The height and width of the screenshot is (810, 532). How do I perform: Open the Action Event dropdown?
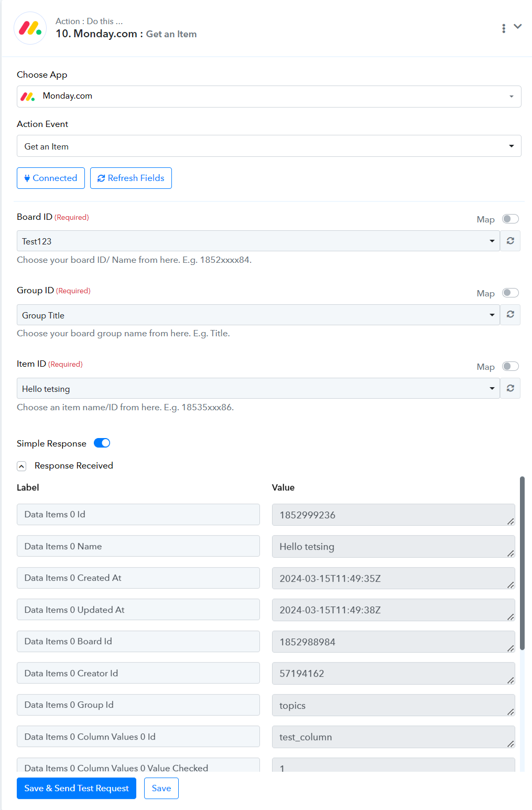point(269,146)
